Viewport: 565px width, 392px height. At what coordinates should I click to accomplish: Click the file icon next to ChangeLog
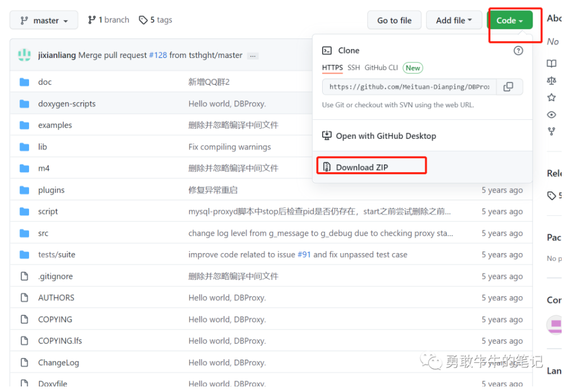[x=25, y=362]
